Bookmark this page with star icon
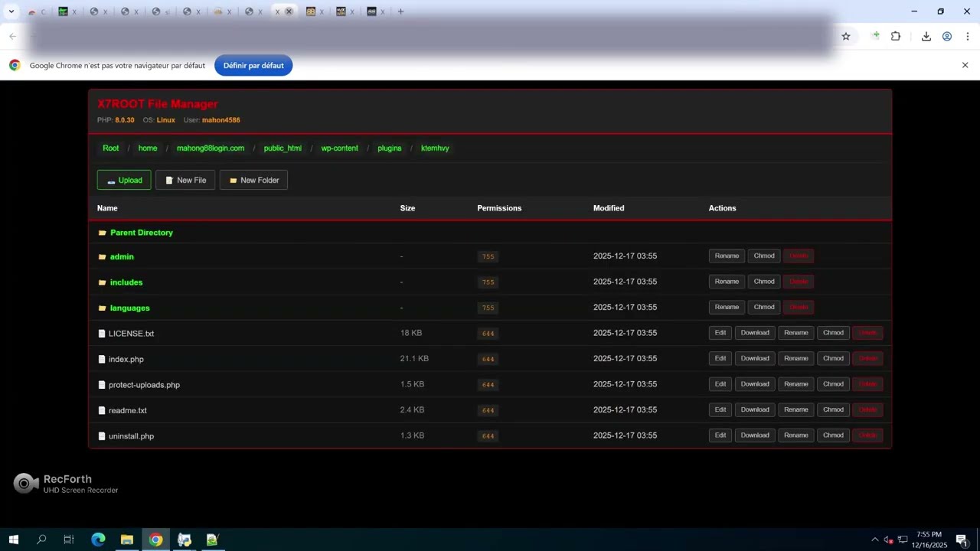Image resolution: width=980 pixels, height=551 pixels. point(846,36)
